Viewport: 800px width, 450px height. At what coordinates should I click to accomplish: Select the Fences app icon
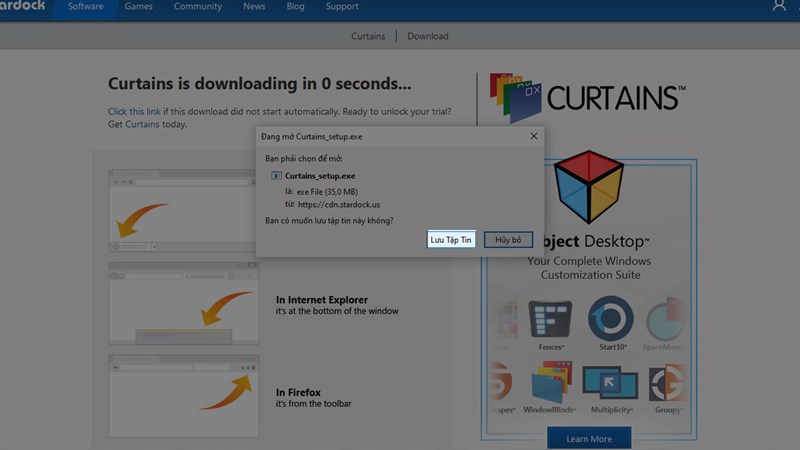(x=551, y=319)
